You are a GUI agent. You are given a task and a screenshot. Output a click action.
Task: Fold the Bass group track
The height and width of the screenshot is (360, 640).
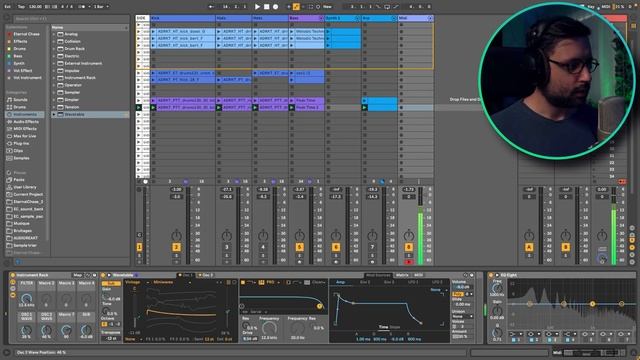coord(321,18)
